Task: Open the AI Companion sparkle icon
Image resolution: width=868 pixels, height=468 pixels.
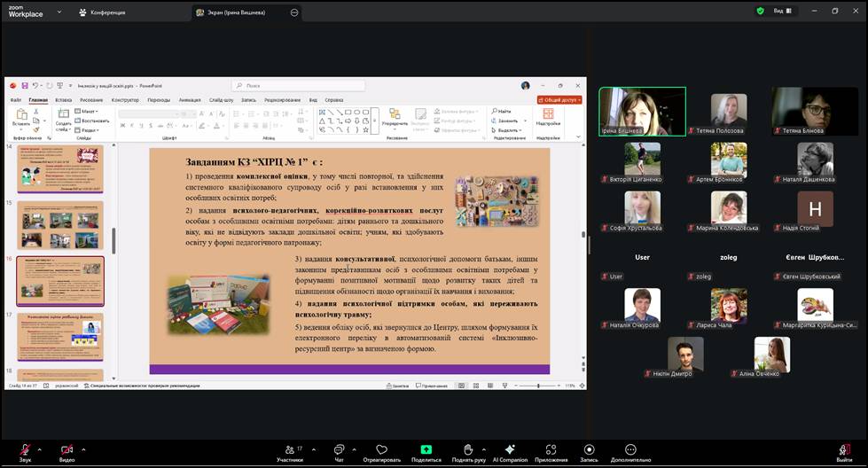Action: tap(510, 450)
